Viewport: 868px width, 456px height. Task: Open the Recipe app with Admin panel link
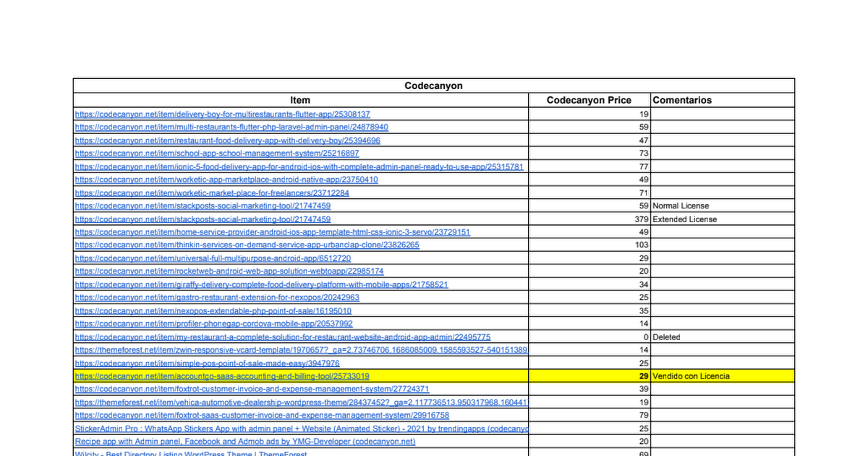(245, 441)
